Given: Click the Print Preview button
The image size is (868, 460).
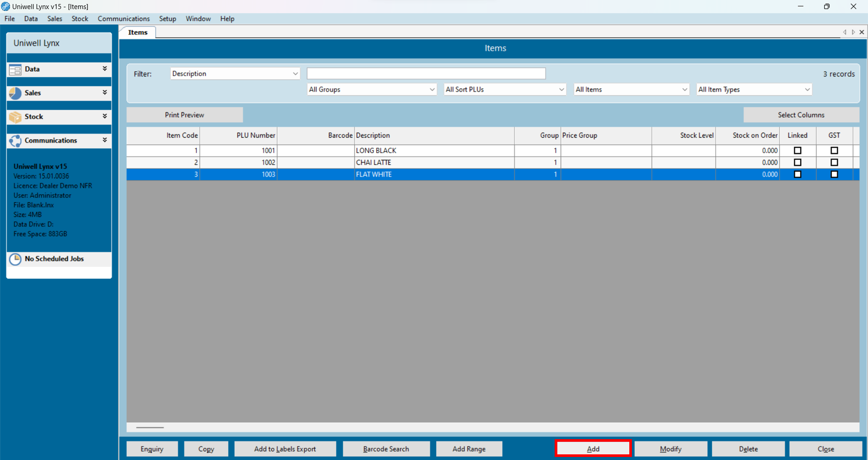Looking at the screenshot, I should (x=184, y=115).
